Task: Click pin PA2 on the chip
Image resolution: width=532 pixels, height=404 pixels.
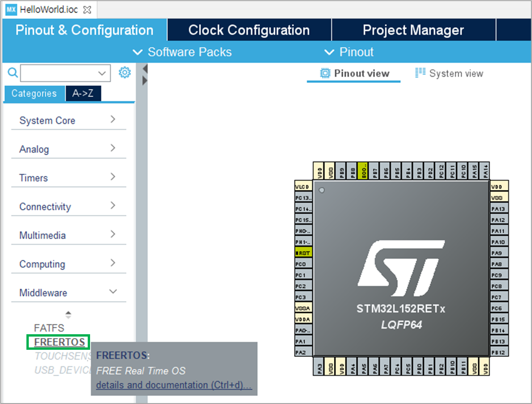Action: [x=303, y=352]
